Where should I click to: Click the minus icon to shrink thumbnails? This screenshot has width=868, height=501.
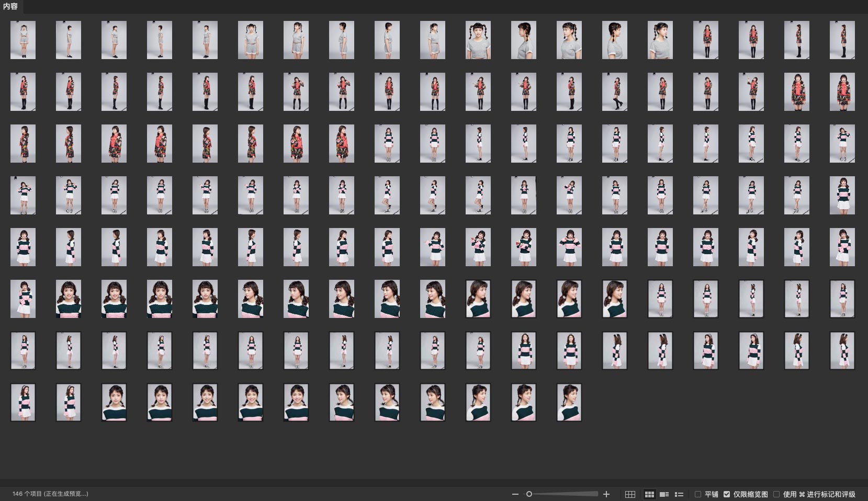point(515,494)
